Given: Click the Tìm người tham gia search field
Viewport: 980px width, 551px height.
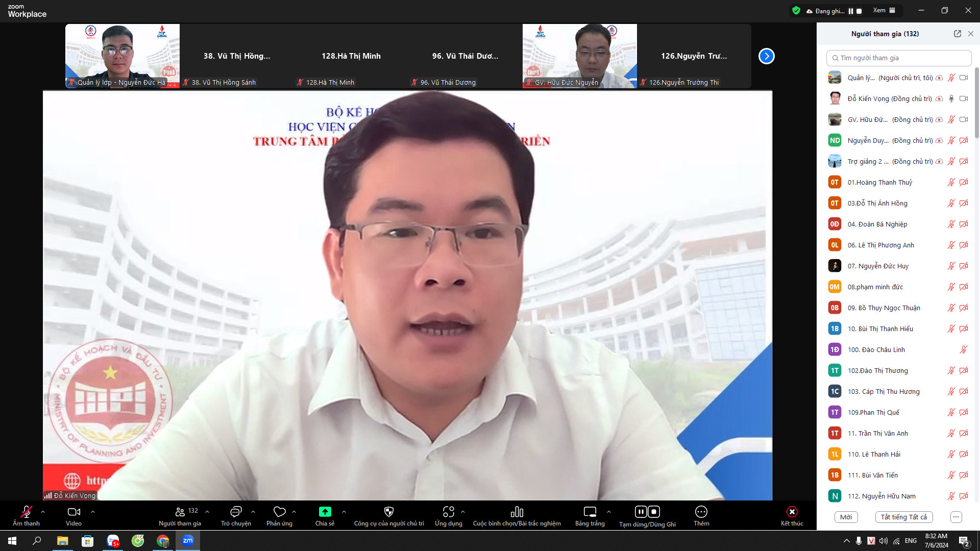Looking at the screenshot, I should click(x=898, y=58).
